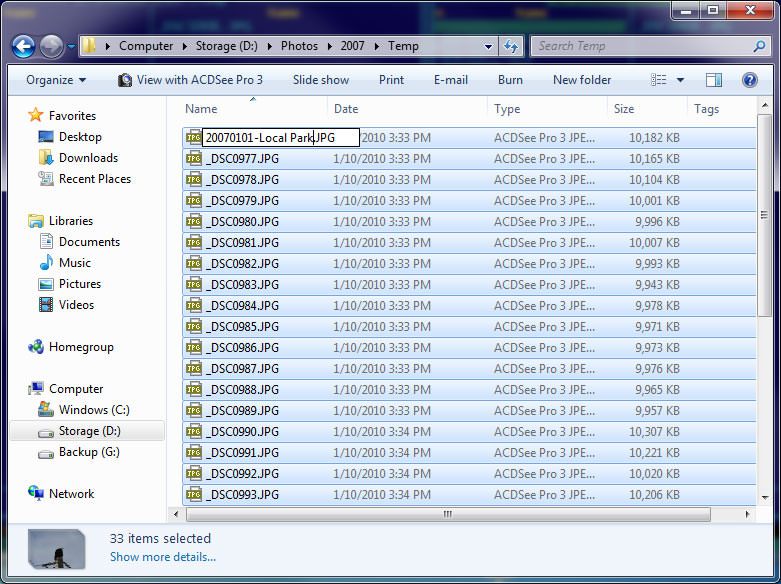This screenshot has height=584, width=781.
Task: Create a New folder
Action: pyautogui.click(x=582, y=80)
